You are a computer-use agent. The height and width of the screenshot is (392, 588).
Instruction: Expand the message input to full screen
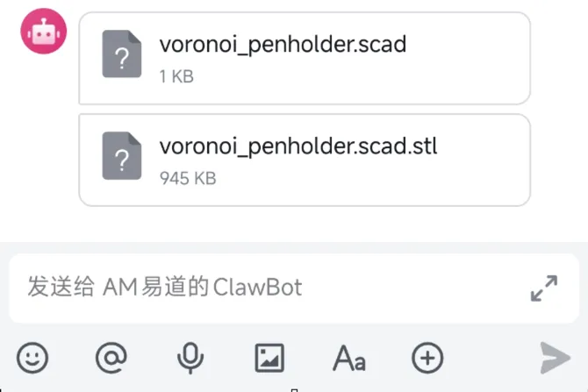pos(544,289)
